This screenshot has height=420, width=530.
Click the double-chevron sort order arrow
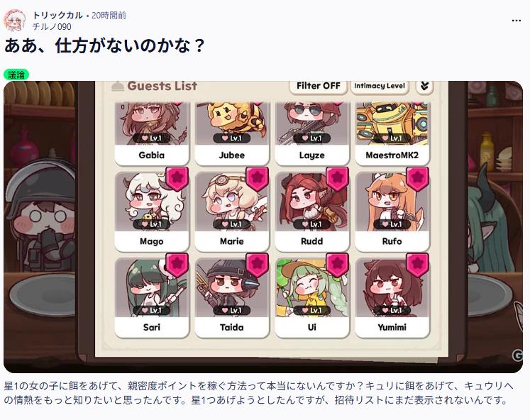pyautogui.click(x=424, y=86)
